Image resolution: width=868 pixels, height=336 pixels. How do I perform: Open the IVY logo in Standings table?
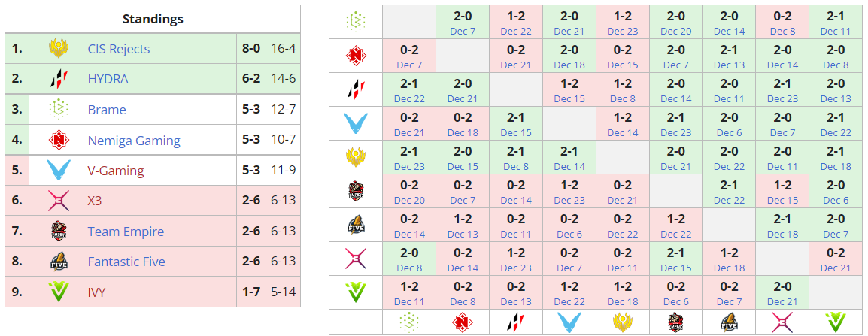59,292
